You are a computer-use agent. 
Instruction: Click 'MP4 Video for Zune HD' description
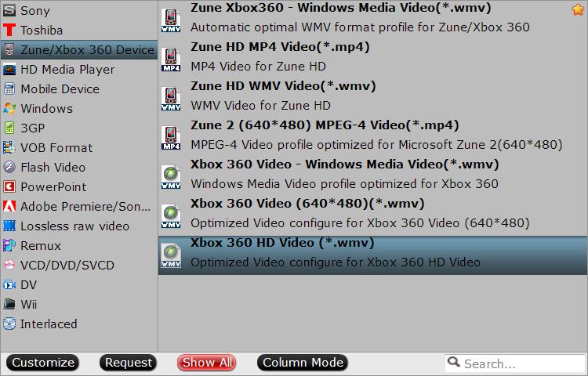pyautogui.click(x=259, y=67)
